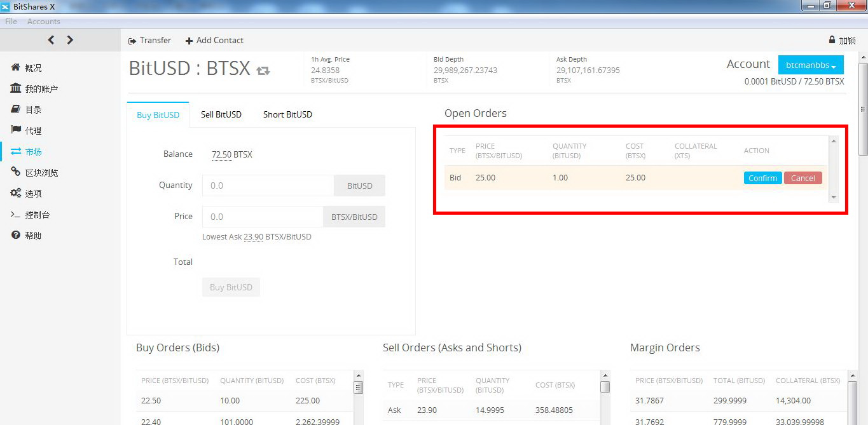Open the question mark 帮助 sidebar item
The height and width of the screenshot is (425, 868).
click(x=27, y=236)
